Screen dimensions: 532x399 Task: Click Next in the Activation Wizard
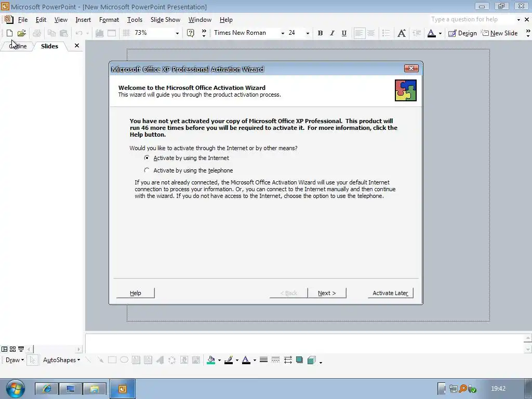click(327, 293)
